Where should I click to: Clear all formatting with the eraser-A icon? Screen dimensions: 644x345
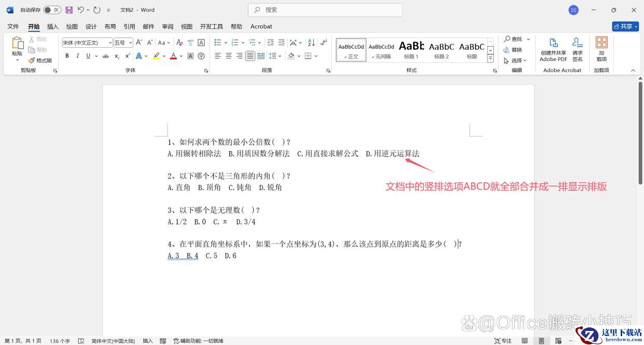pyautogui.click(x=179, y=42)
